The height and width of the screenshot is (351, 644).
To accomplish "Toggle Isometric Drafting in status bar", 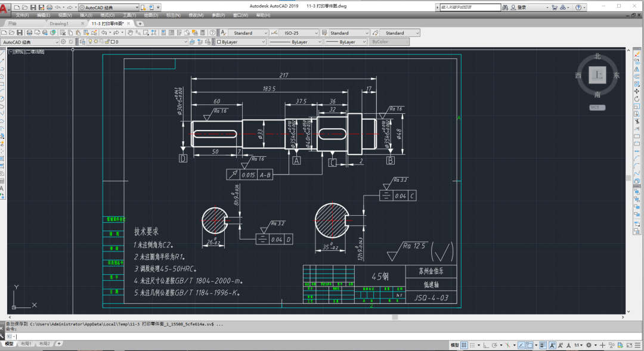I will [507, 345].
